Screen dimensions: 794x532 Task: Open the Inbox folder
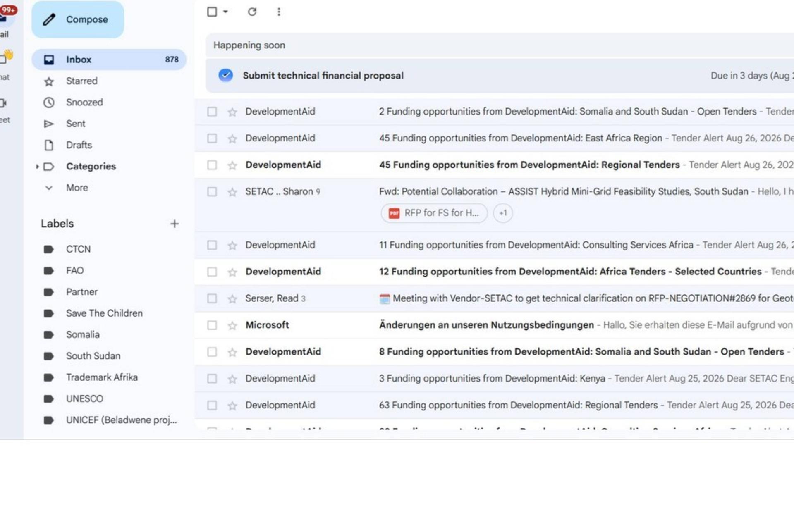tap(109, 60)
